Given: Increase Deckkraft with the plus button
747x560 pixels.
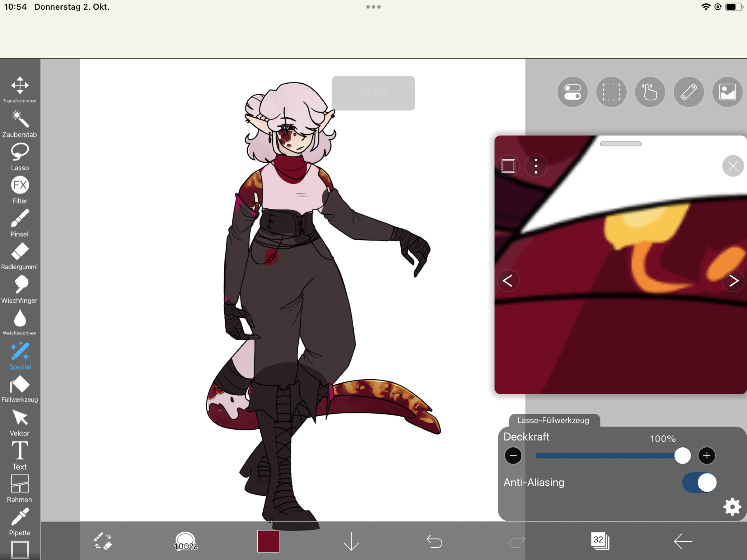Looking at the screenshot, I should click(x=707, y=456).
